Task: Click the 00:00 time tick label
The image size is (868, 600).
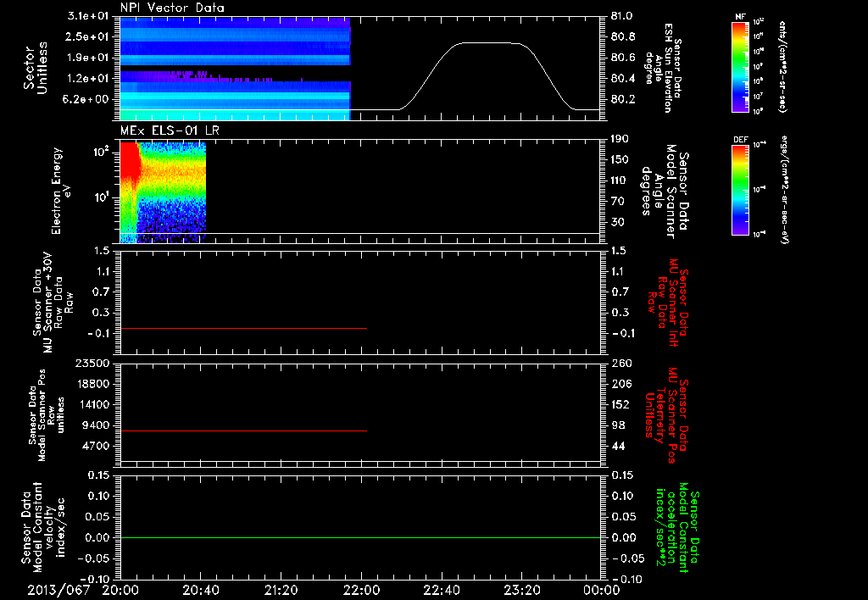Action: [602, 591]
